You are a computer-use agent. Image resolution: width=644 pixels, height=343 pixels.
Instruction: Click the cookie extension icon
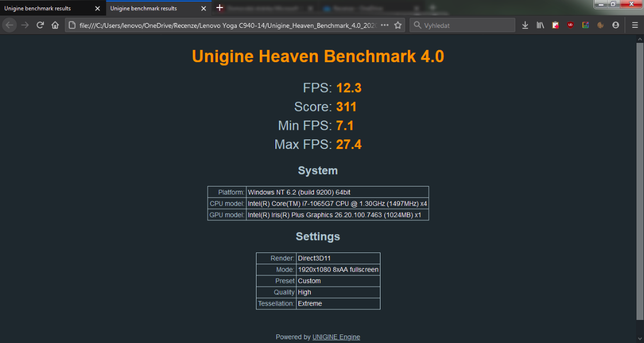[x=601, y=25]
